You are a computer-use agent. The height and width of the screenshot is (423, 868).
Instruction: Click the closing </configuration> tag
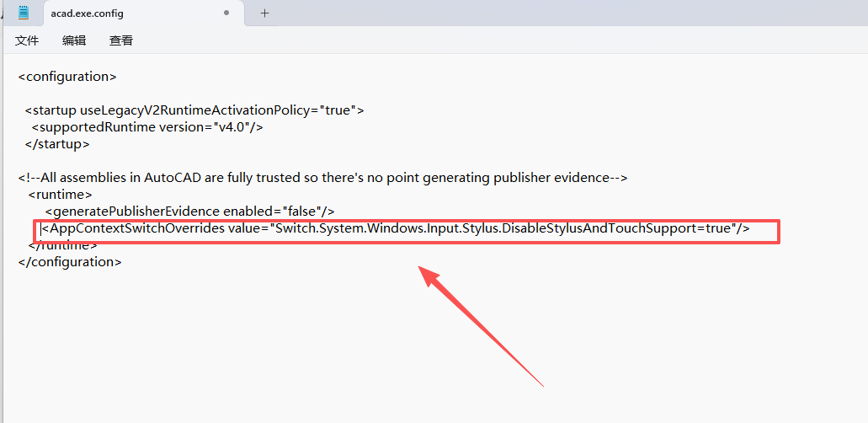pos(70,262)
